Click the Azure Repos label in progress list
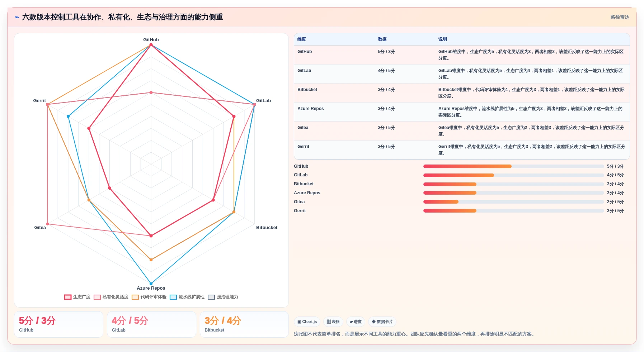This screenshot has height=352, width=644. [307, 193]
